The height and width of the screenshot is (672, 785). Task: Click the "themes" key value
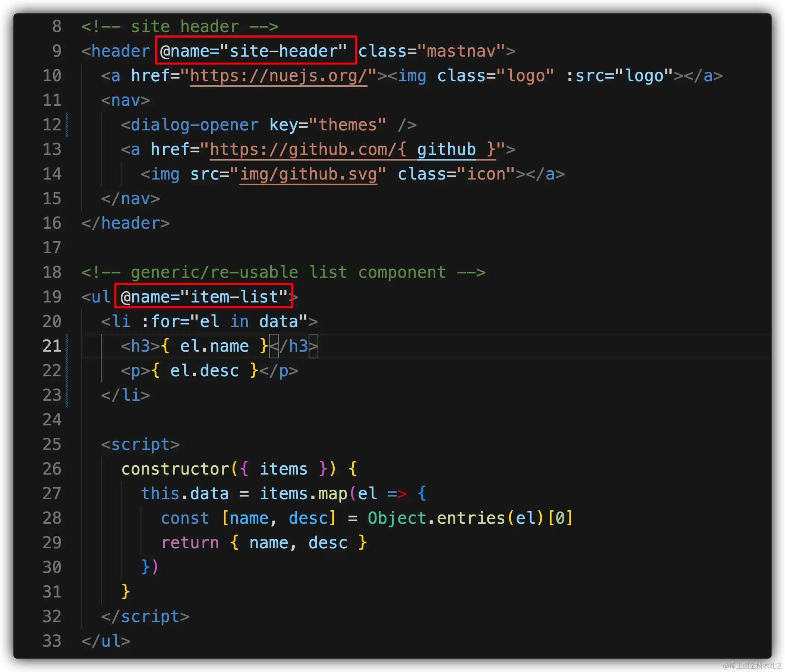pyautogui.click(x=347, y=125)
